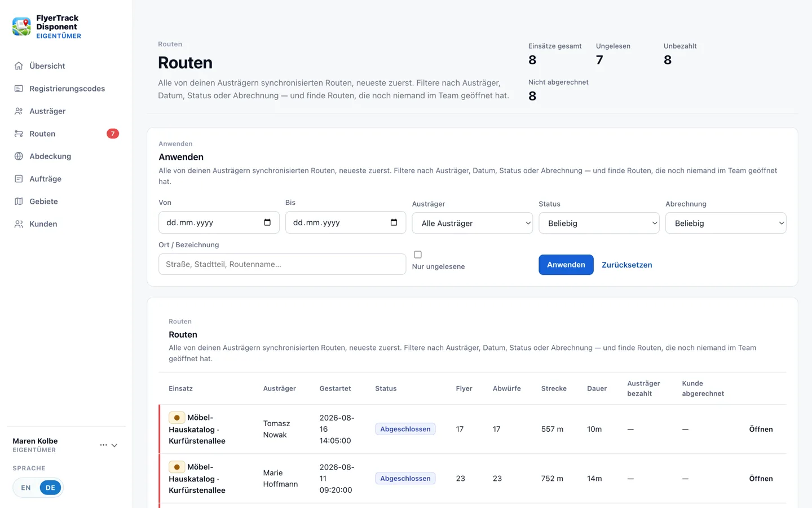Click the Zurücksetzen link
The width and height of the screenshot is (812, 508).
coord(626,265)
